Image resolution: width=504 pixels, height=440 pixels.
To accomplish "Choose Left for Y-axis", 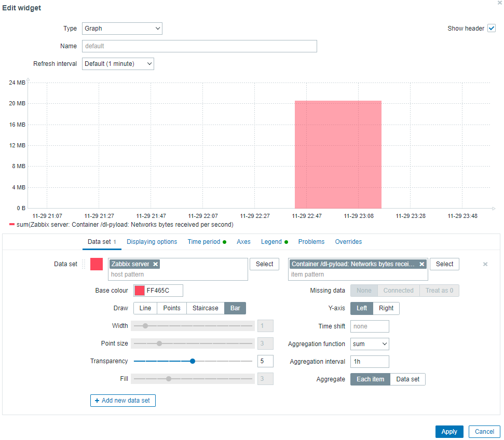I will (362, 308).
